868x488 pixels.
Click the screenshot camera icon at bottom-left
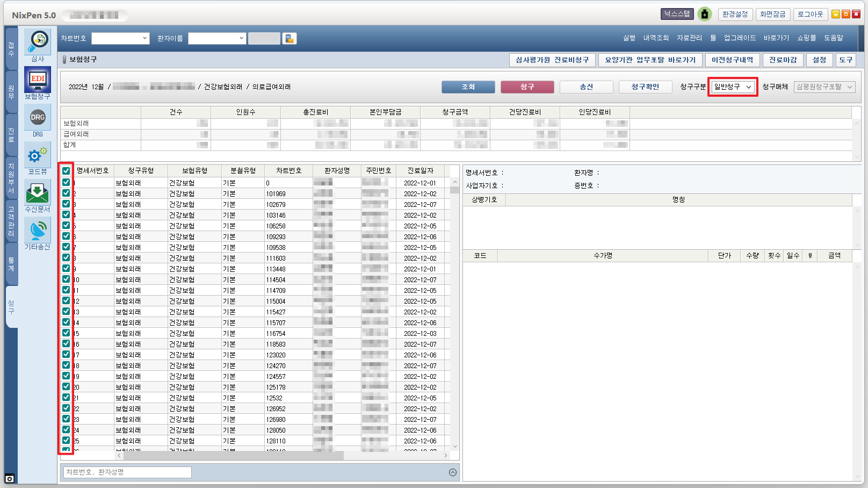[10, 478]
